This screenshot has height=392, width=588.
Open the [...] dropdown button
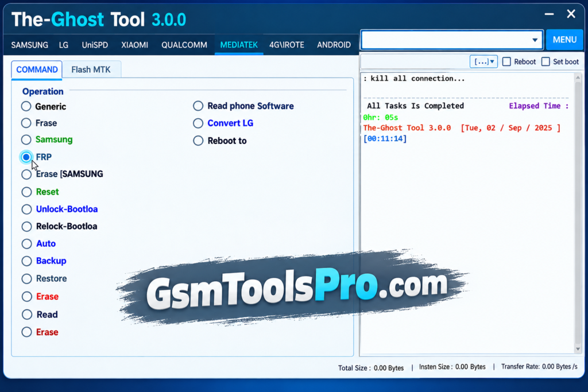click(x=483, y=61)
